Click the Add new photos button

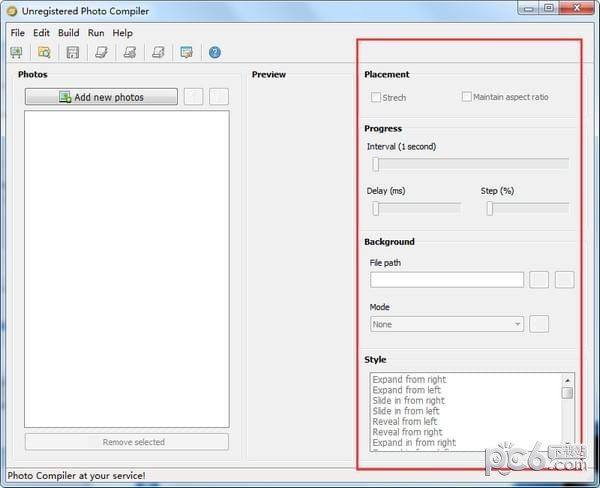[101, 97]
